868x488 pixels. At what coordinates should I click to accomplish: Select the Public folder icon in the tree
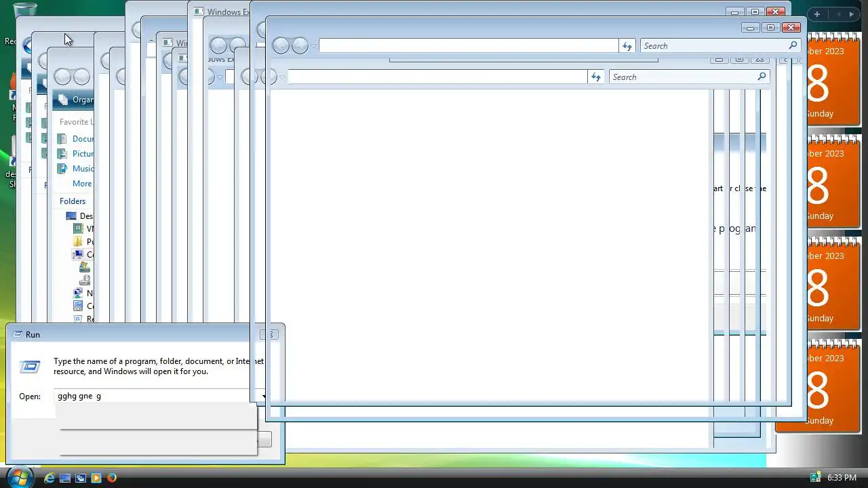click(x=78, y=241)
